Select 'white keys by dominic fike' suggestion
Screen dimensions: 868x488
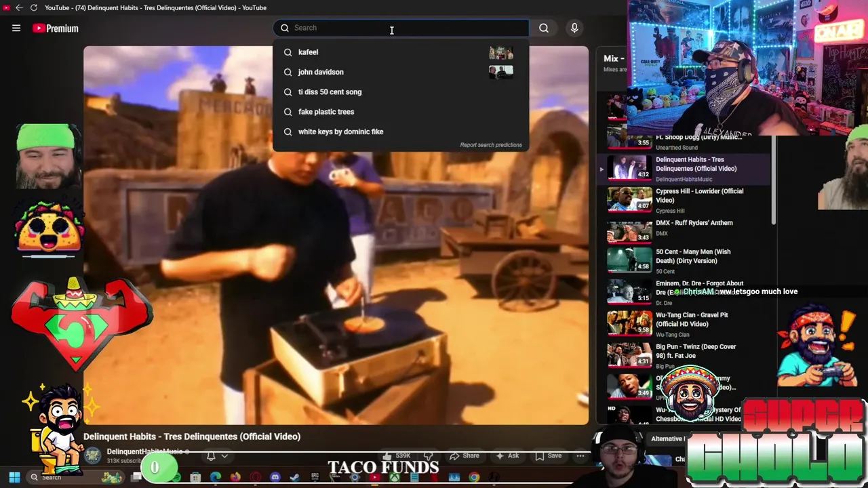coord(401,131)
